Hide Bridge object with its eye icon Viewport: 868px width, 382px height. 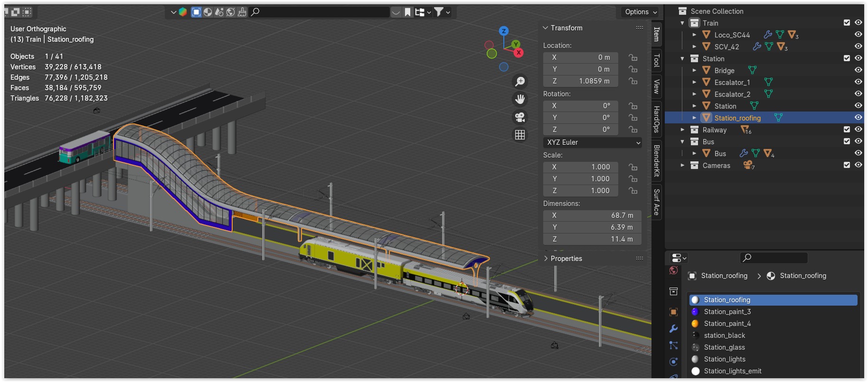pyautogui.click(x=858, y=70)
